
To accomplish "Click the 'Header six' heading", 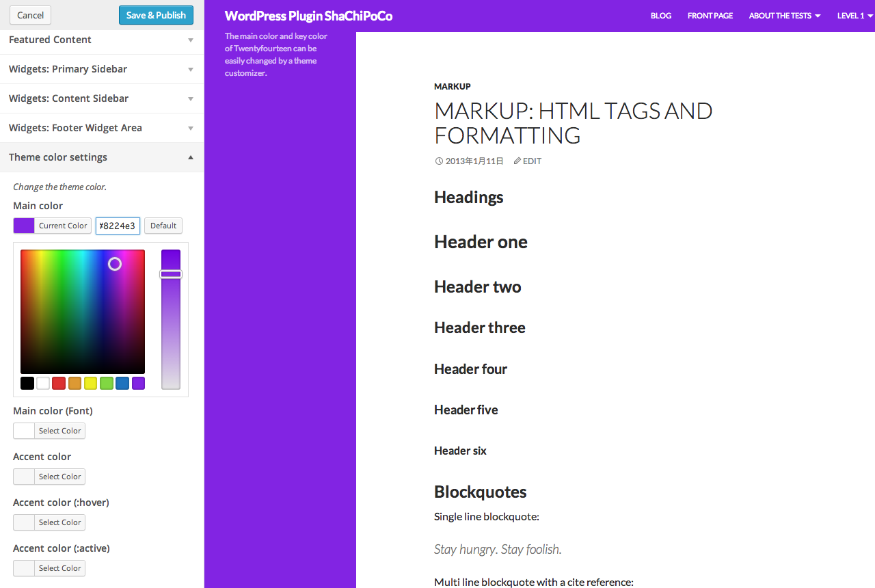I will click(460, 451).
